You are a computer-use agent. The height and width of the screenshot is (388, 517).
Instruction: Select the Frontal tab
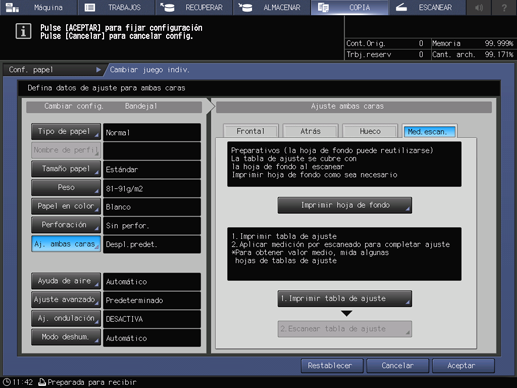pyautogui.click(x=251, y=131)
